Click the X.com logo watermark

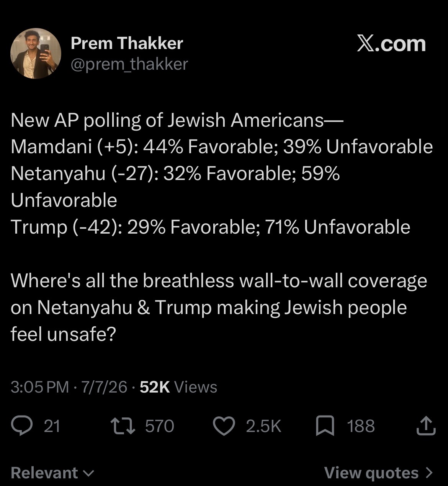[391, 44]
